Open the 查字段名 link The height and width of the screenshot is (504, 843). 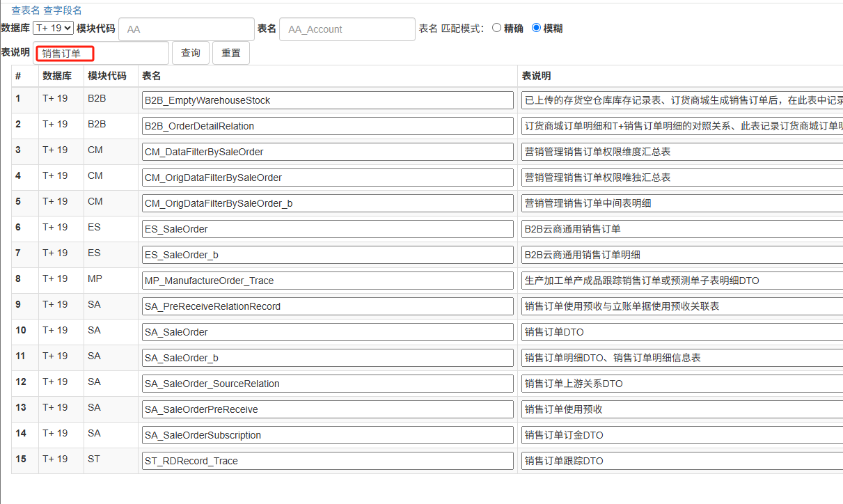click(x=62, y=10)
